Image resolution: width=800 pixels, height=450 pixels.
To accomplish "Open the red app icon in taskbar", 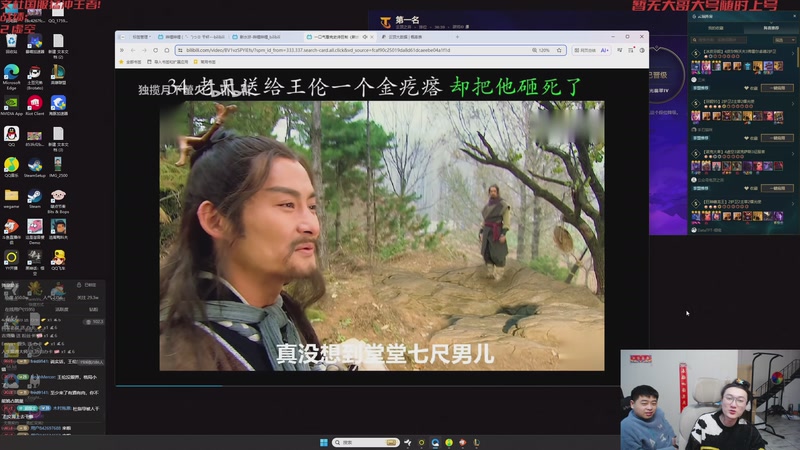I will coord(462,442).
